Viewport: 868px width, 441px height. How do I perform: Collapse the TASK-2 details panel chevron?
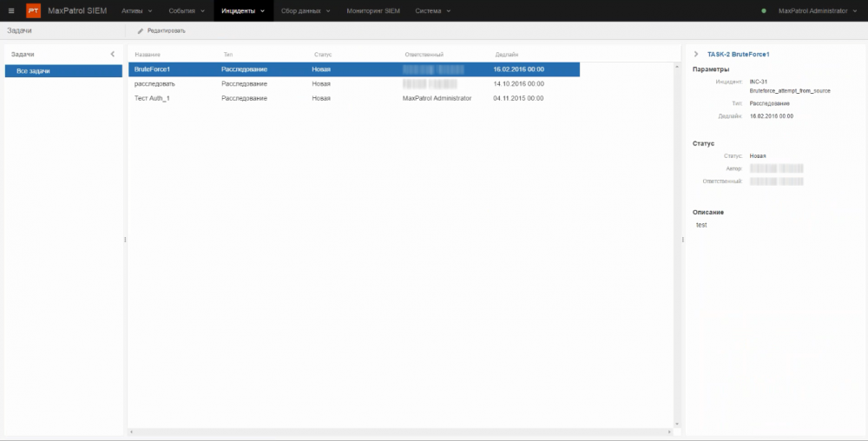point(696,54)
